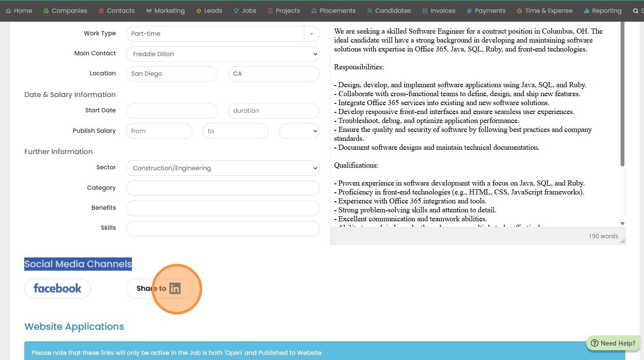This screenshot has width=644, height=360.
Task: Click the Location city field with San Diego
Action: (172, 74)
